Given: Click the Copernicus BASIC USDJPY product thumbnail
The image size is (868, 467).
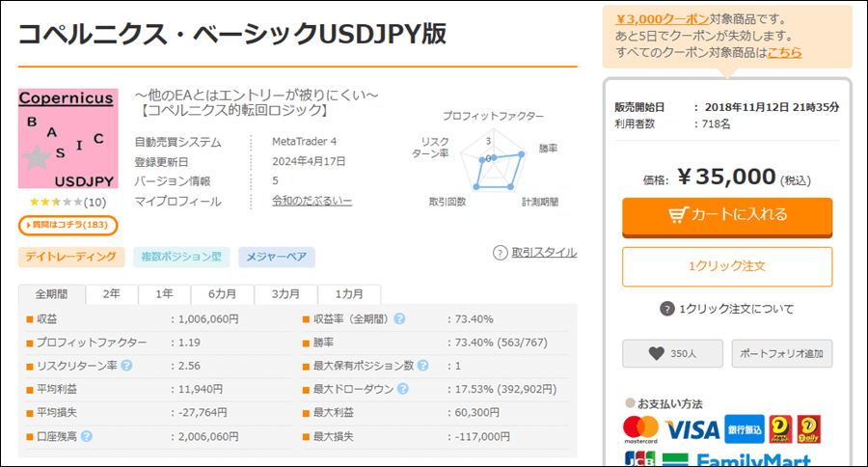Looking at the screenshot, I should [68, 139].
